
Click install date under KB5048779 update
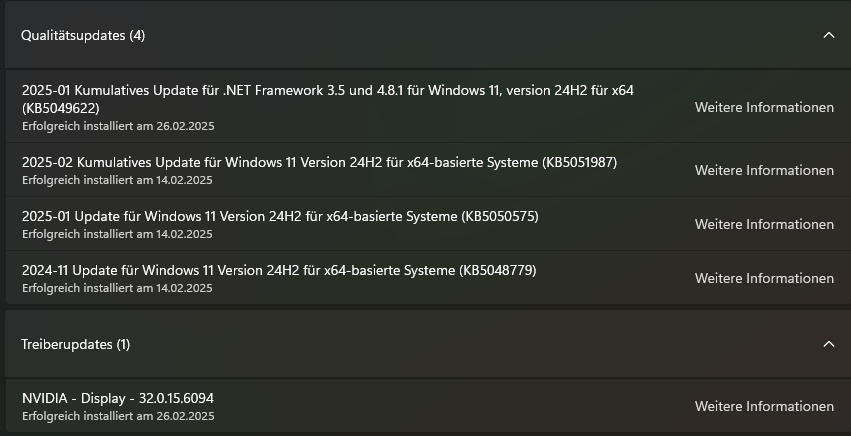click(118, 288)
